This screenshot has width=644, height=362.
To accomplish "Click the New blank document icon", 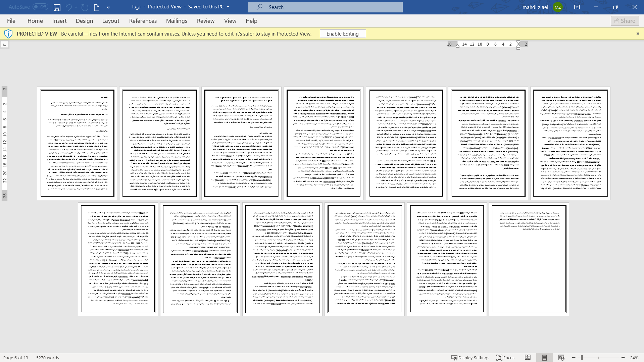I will pyautogui.click(x=97, y=7).
